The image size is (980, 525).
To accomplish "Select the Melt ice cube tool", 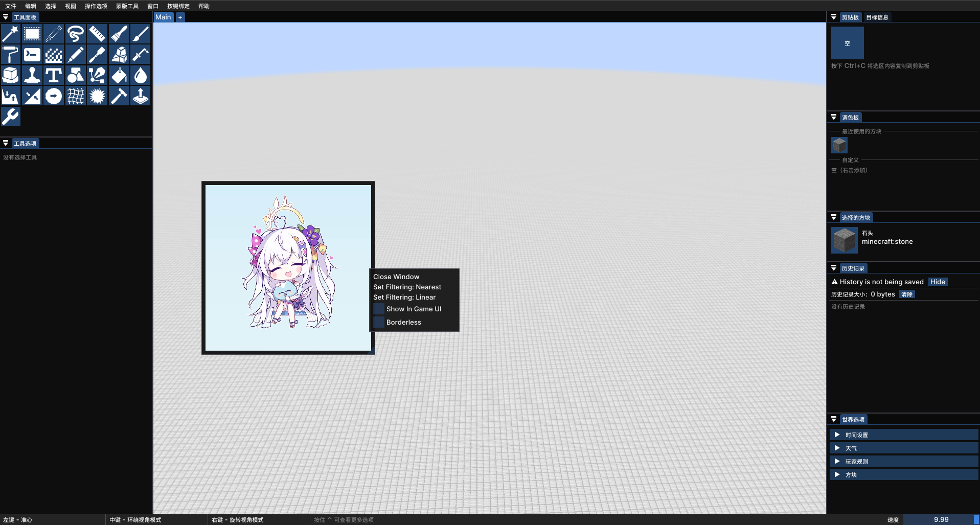I will tap(10, 75).
